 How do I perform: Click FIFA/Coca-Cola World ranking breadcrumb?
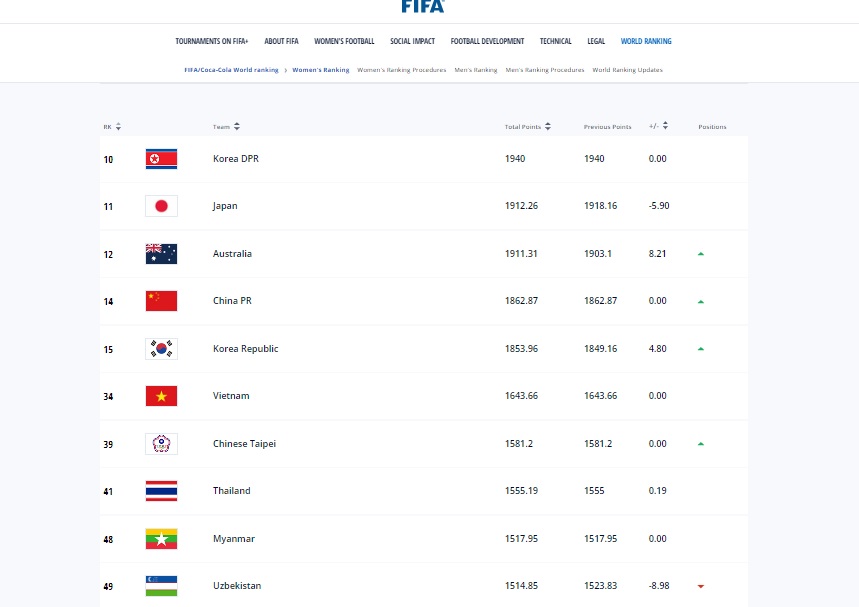click(x=232, y=70)
